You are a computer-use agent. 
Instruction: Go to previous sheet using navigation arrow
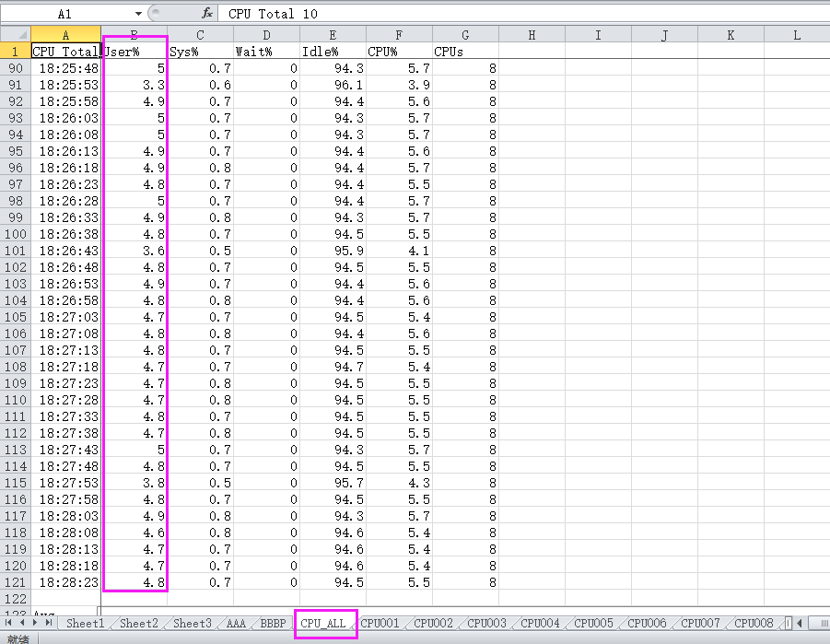22,623
